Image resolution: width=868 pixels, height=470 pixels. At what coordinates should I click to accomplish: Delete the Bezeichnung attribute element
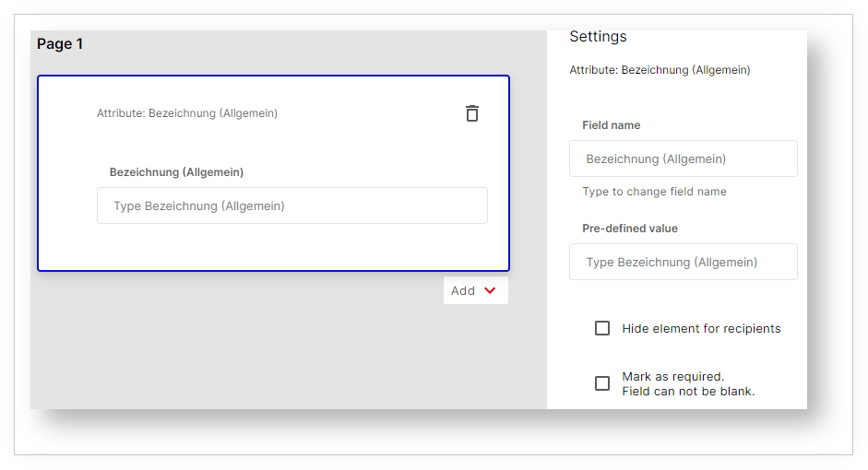point(472,113)
